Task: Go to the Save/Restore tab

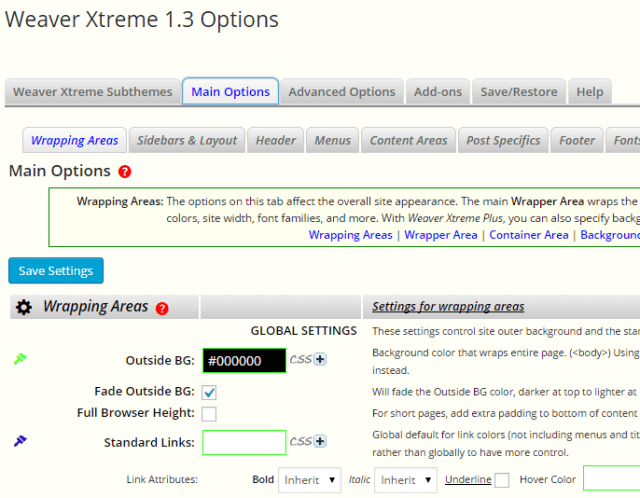Action: 519,91
